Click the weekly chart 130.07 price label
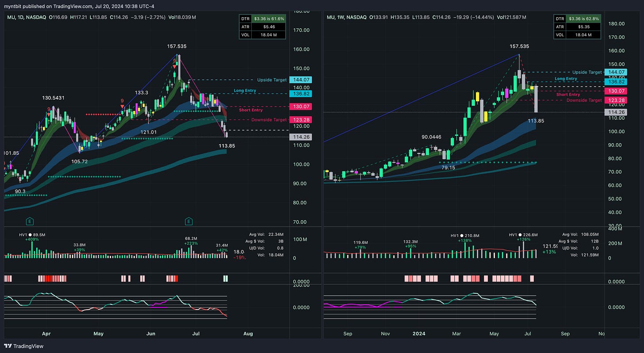 [616, 91]
